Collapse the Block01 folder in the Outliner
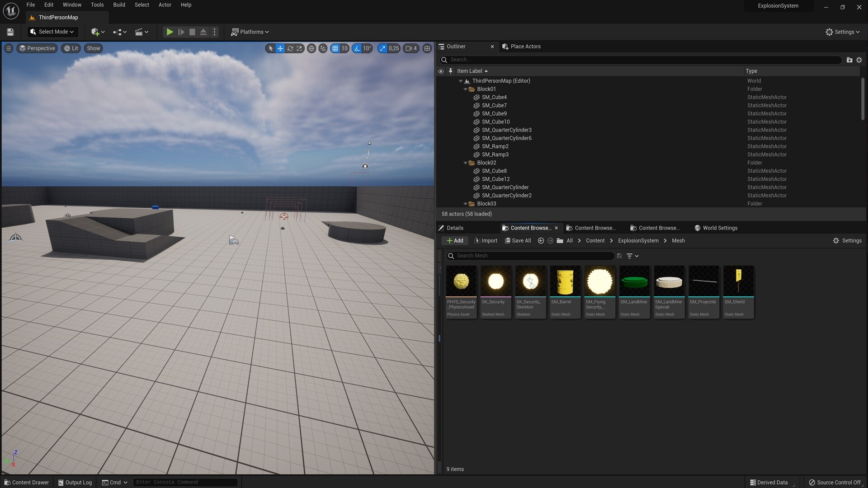 click(466, 89)
